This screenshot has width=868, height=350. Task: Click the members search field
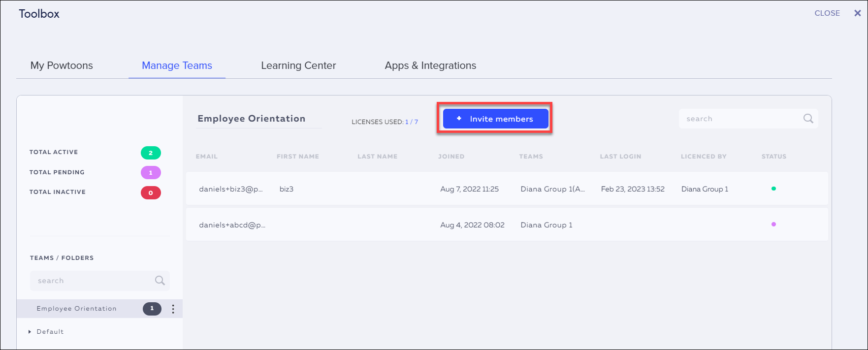[748, 119]
